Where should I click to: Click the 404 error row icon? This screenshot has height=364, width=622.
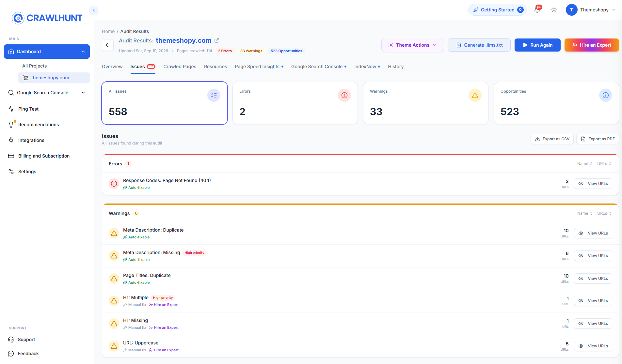[114, 184]
